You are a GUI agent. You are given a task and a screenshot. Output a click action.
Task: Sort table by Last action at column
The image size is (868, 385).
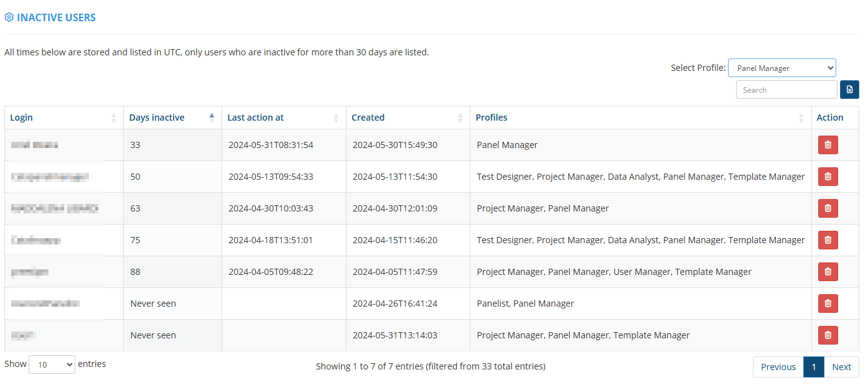pos(283,118)
